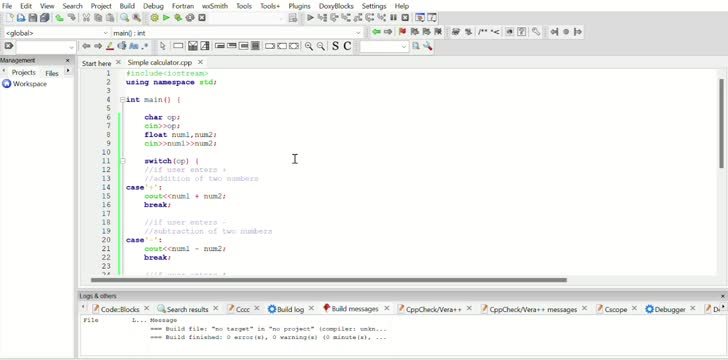This screenshot has height=360, width=728.
Task: Run the program with the green play icon
Action: (166, 18)
